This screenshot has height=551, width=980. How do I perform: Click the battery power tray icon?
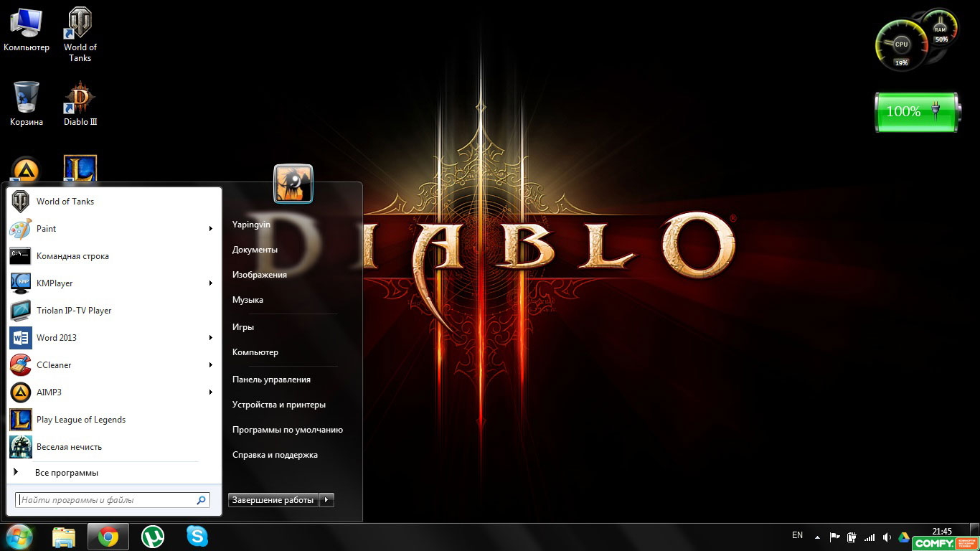pos(852,537)
